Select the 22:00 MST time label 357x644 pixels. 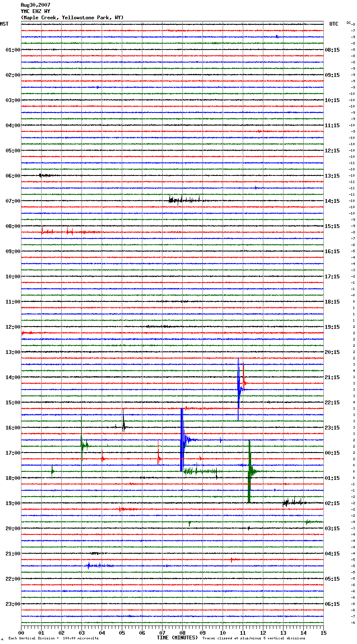(x=13, y=579)
